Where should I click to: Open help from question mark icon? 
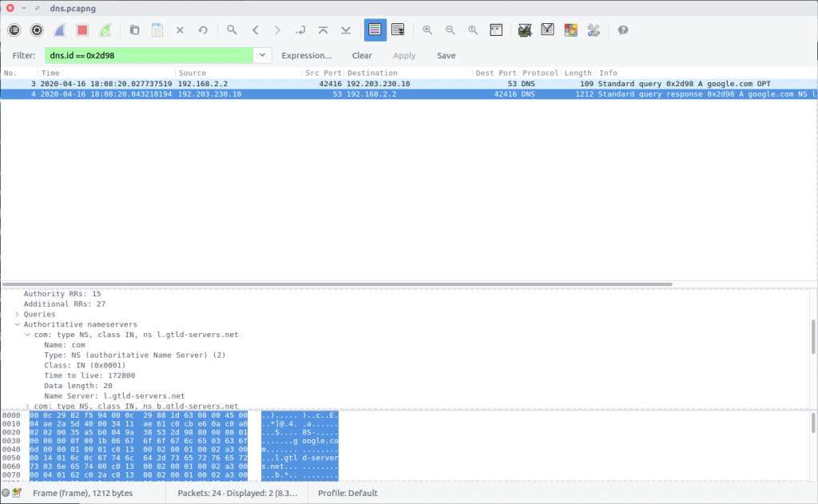(x=623, y=30)
